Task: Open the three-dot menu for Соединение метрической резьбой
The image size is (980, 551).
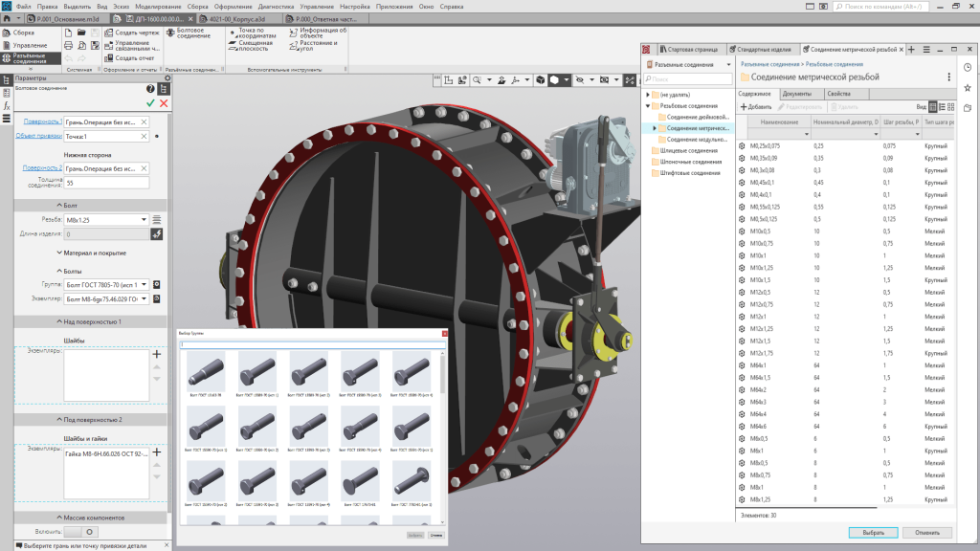Action: [948, 77]
